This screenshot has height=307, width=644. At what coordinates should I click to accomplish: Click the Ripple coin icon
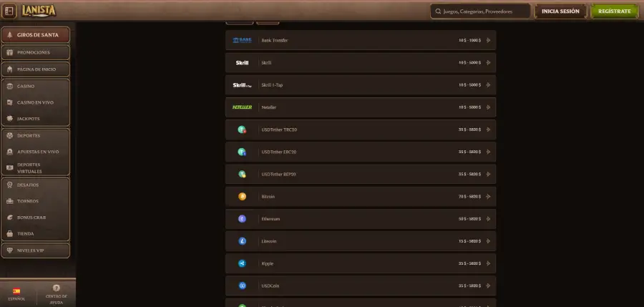(x=242, y=263)
